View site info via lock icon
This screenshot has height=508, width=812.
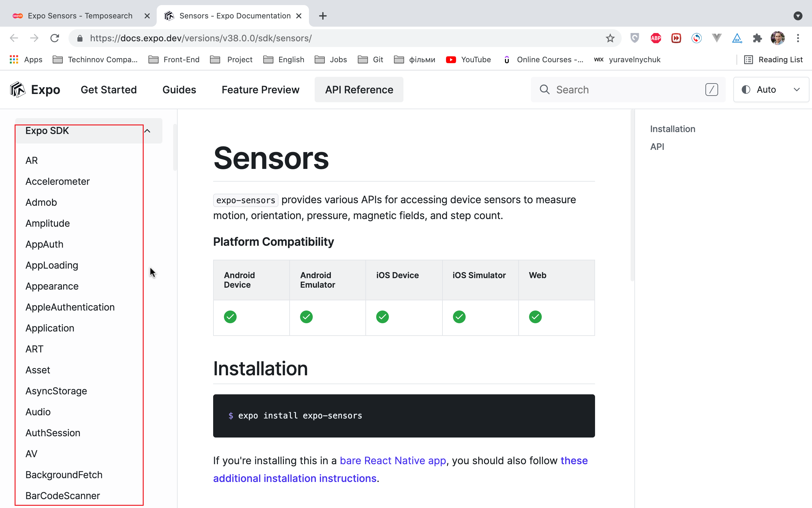click(x=80, y=38)
